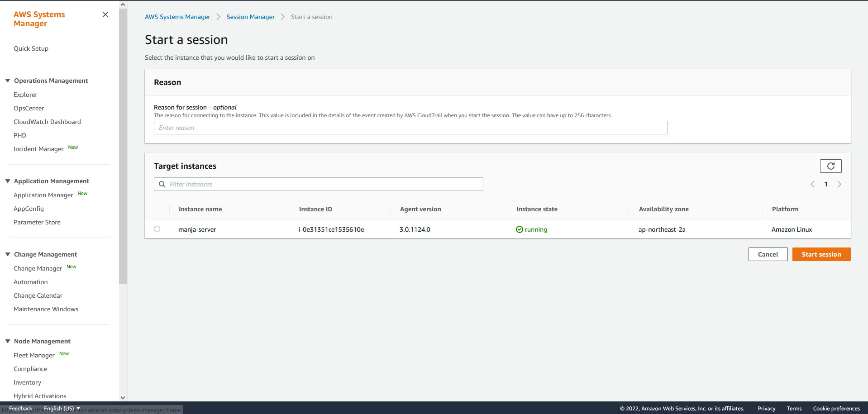Click the Platform column header
This screenshot has width=868, height=414.
pyautogui.click(x=785, y=209)
